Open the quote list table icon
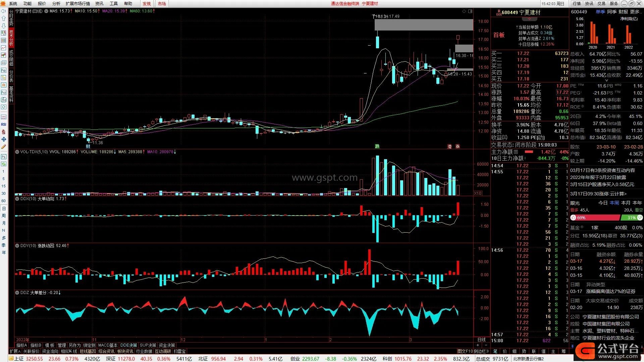This screenshot has height=362, width=644. point(4,41)
